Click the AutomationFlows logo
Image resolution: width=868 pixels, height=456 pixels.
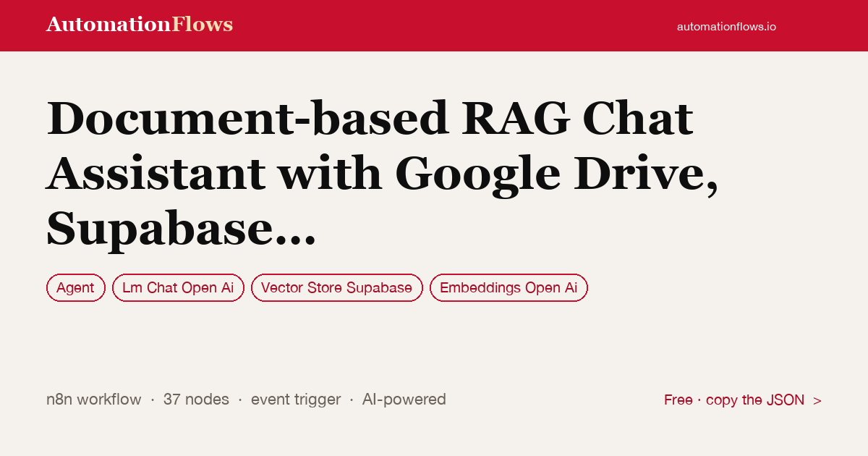tap(140, 25)
